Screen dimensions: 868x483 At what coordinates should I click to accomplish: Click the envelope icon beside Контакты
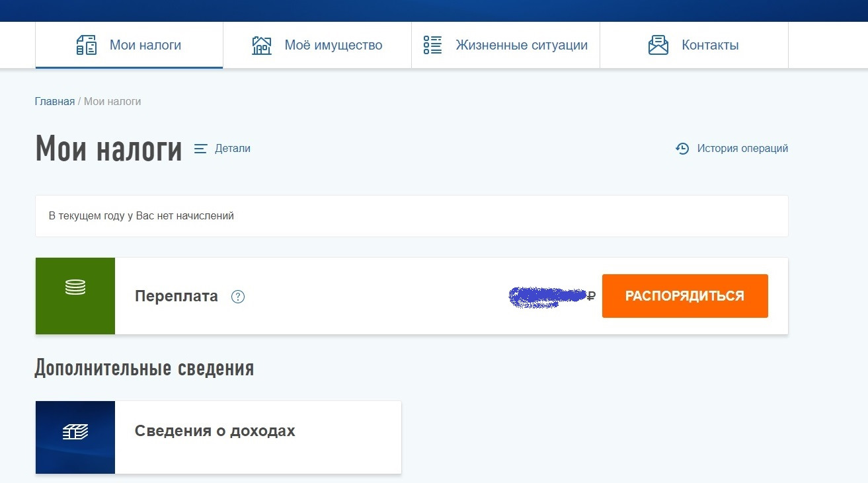658,45
